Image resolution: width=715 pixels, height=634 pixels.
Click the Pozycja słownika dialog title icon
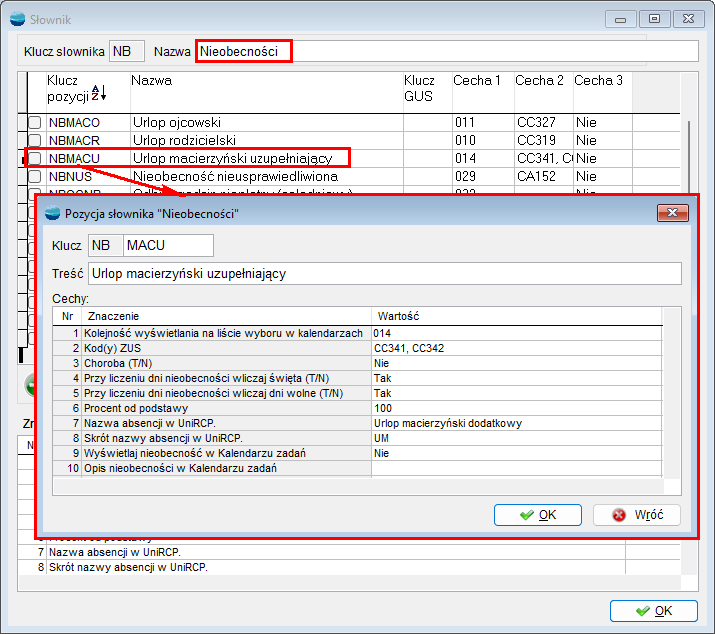(51, 213)
